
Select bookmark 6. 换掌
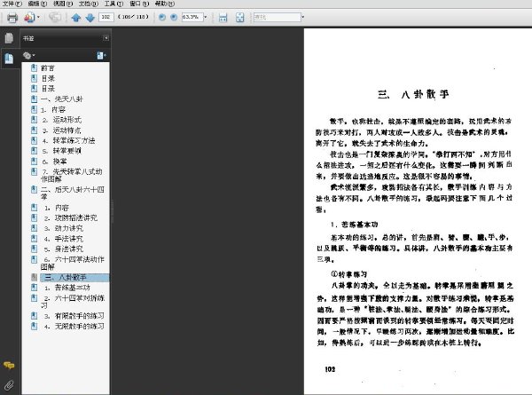point(54,161)
